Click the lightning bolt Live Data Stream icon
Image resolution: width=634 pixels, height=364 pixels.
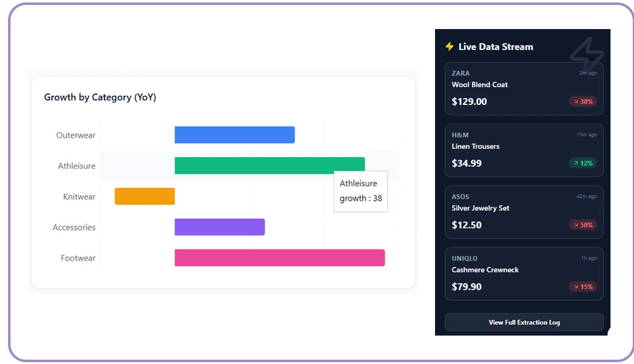coord(449,46)
